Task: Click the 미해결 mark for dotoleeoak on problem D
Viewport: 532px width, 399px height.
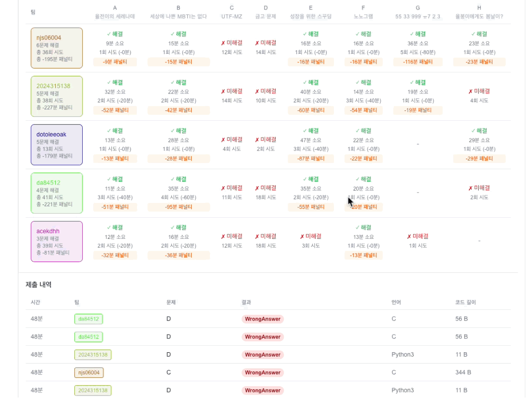Action: [266, 139]
